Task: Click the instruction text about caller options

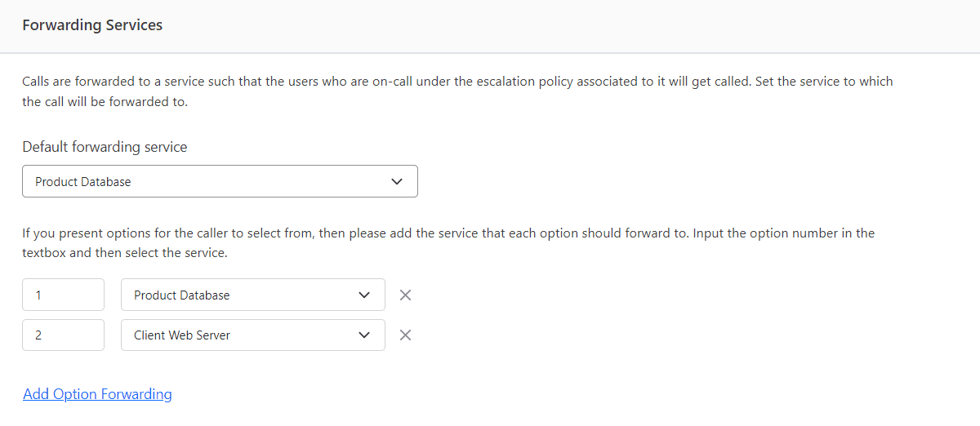Action: (x=448, y=243)
